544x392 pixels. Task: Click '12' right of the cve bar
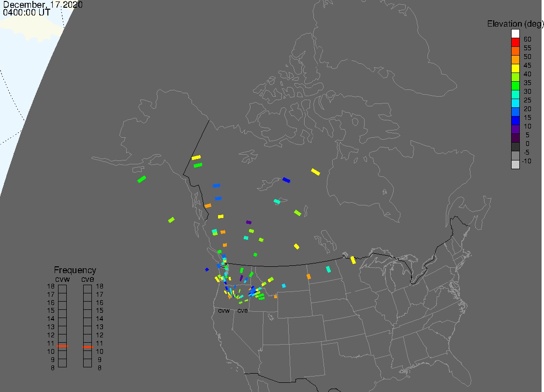click(100, 335)
